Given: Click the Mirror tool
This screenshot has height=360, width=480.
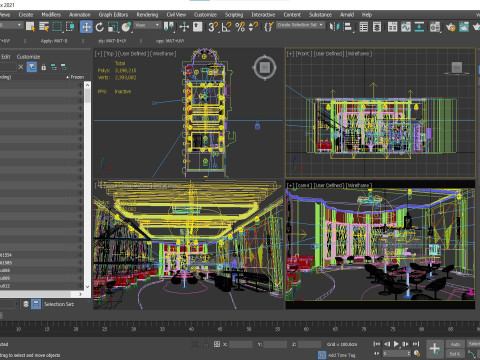Looking at the screenshot, I should click(x=334, y=27).
